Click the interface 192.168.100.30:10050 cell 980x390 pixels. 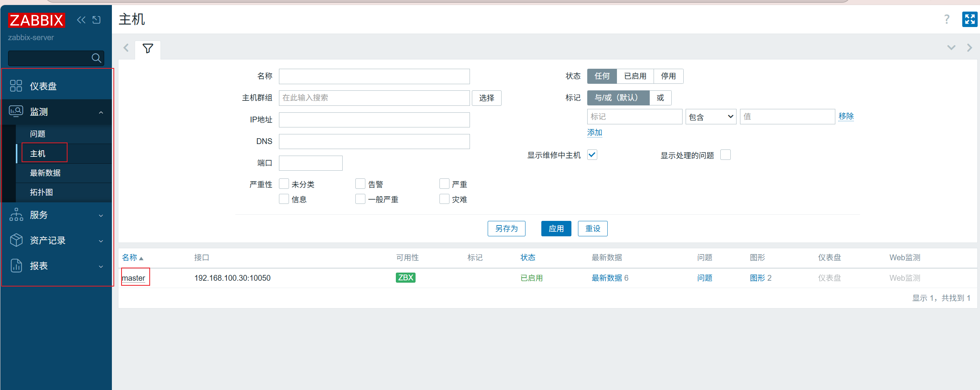[x=232, y=278]
